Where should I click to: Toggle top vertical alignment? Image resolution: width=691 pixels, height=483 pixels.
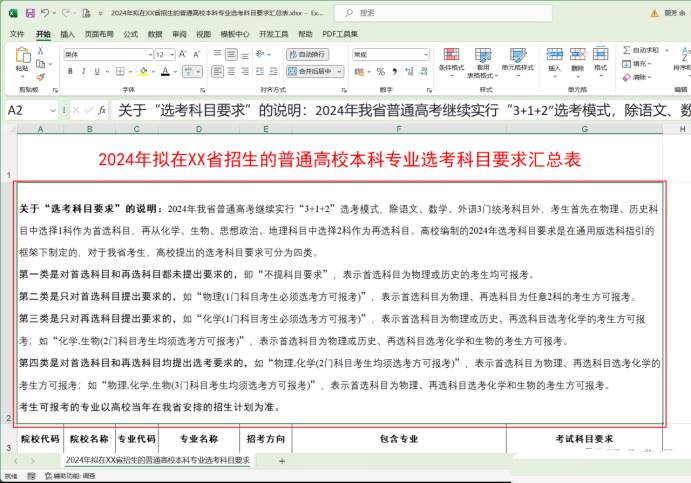[x=217, y=54]
